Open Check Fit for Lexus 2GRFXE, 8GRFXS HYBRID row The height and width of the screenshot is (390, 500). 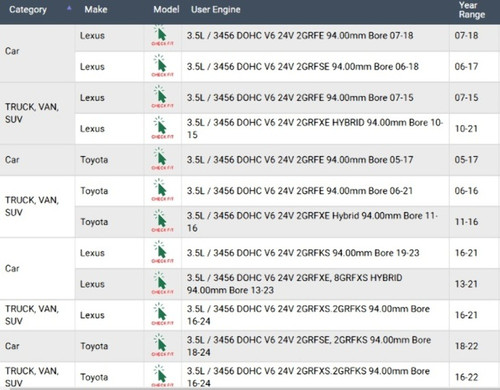coord(162,283)
